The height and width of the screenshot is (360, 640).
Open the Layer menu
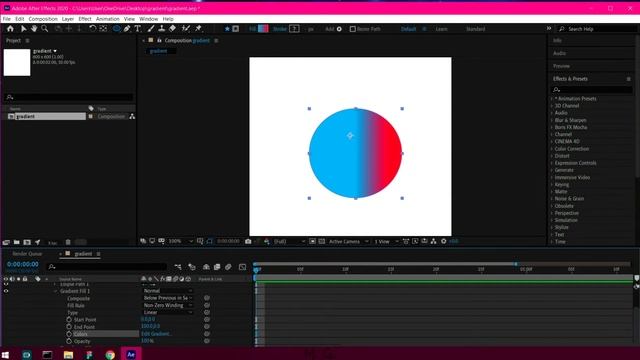tap(68, 19)
